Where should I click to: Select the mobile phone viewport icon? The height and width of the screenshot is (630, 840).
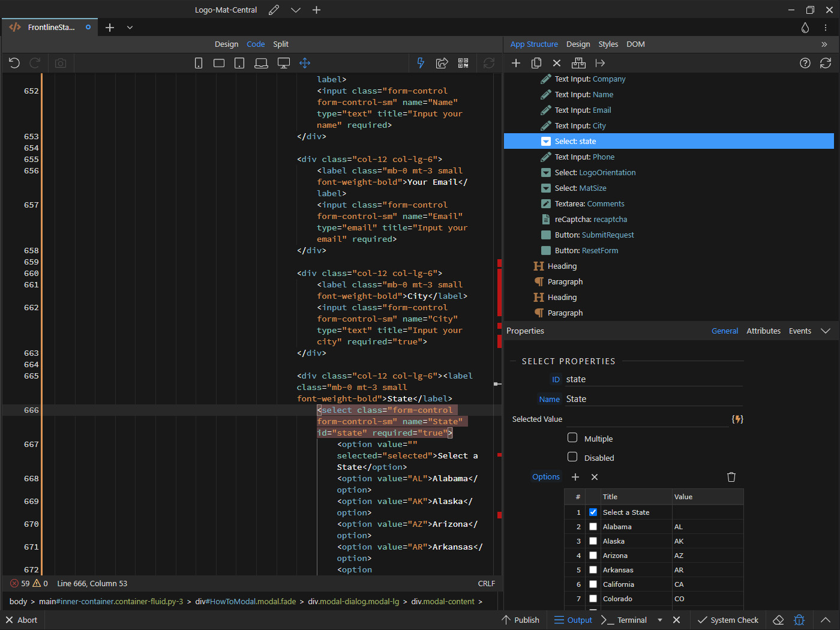[199, 63]
